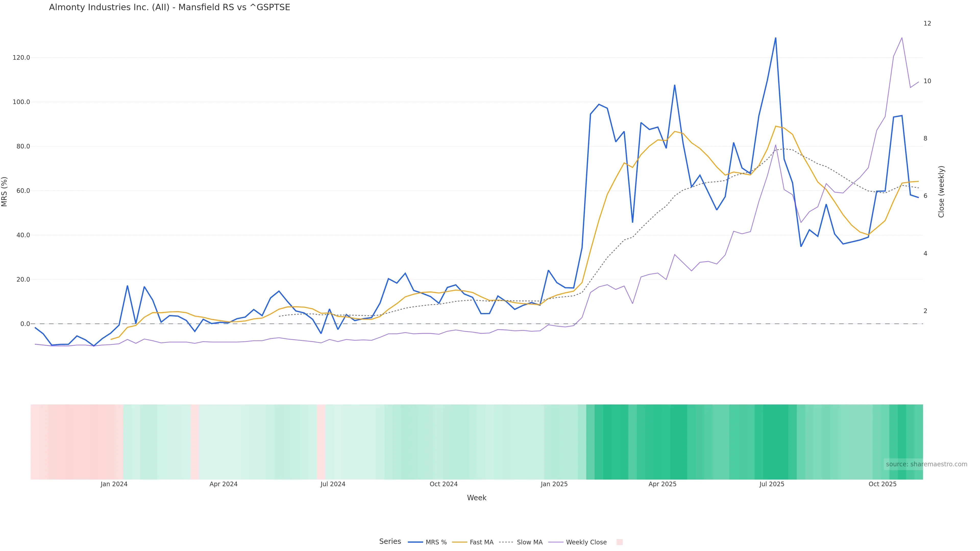Select the Series legend title

(x=390, y=542)
